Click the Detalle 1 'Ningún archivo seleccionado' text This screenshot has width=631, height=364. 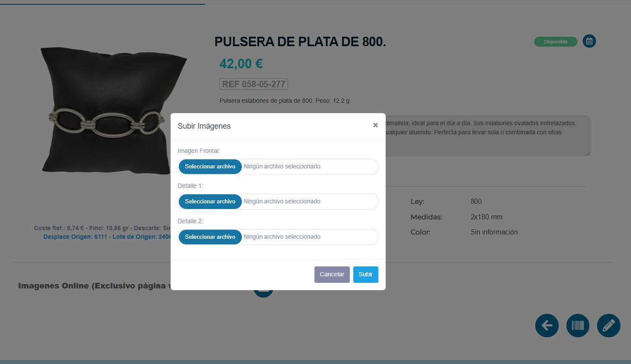tap(282, 201)
